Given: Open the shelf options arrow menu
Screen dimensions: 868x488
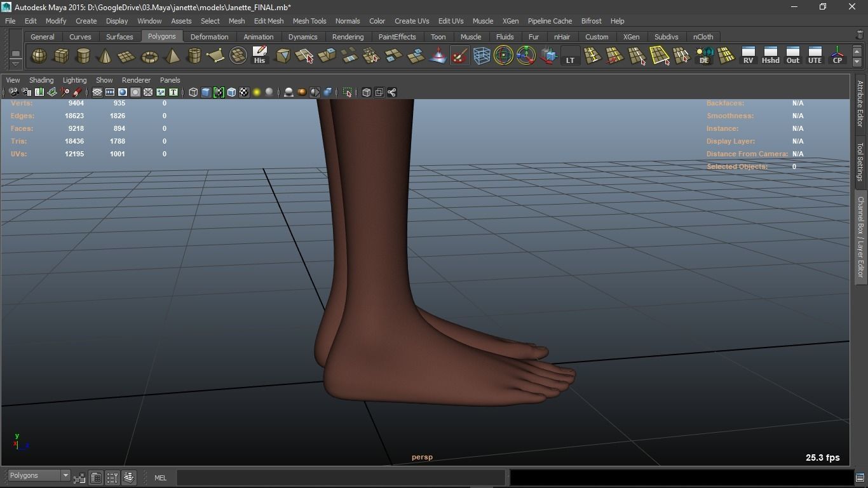Looking at the screenshot, I should coord(16,64).
